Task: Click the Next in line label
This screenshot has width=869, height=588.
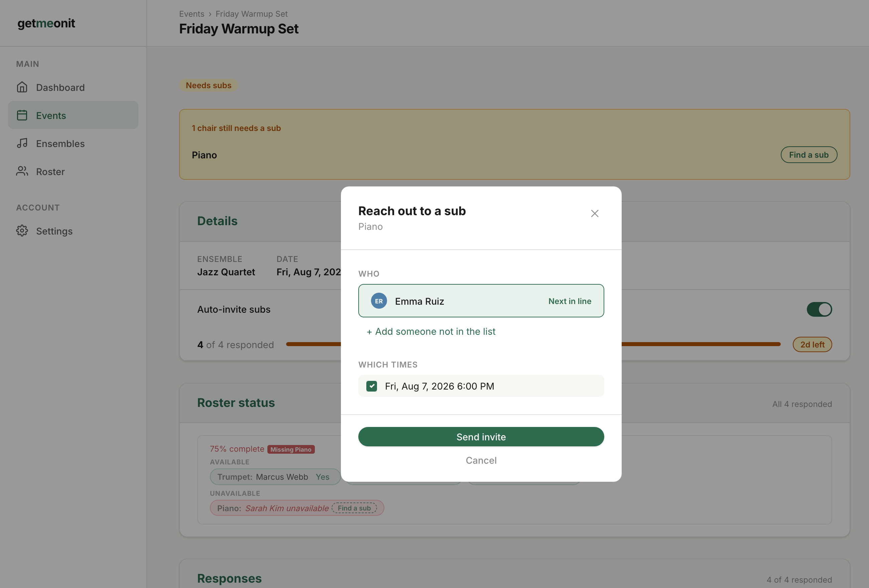Action: point(570,301)
